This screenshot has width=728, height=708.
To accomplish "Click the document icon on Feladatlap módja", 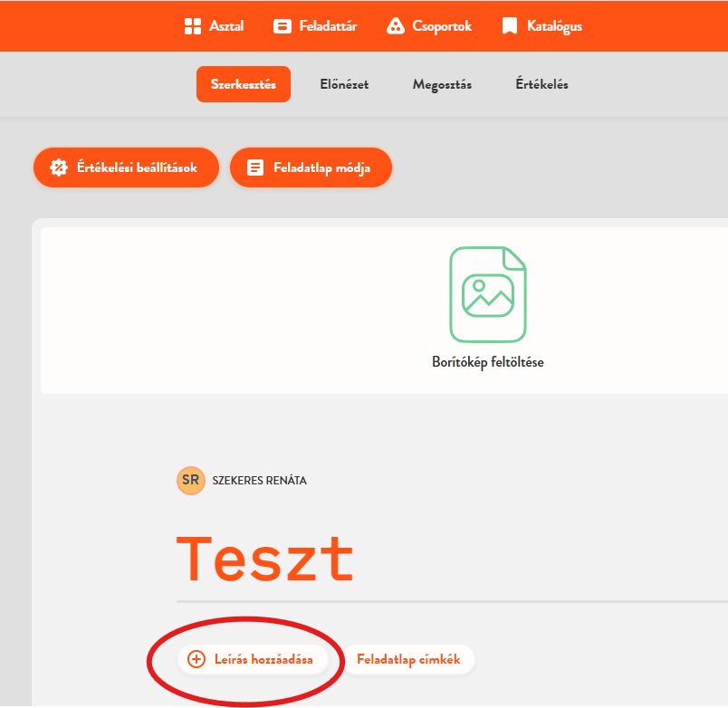I will click(255, 167).
